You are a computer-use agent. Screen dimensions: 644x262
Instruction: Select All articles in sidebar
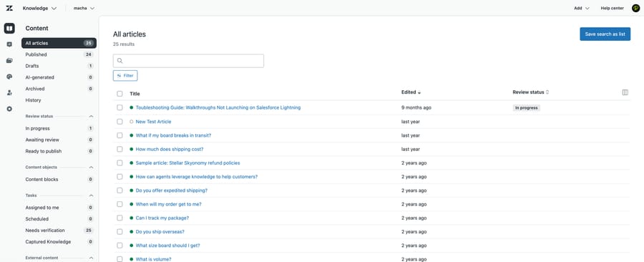[x=59, y=43]
